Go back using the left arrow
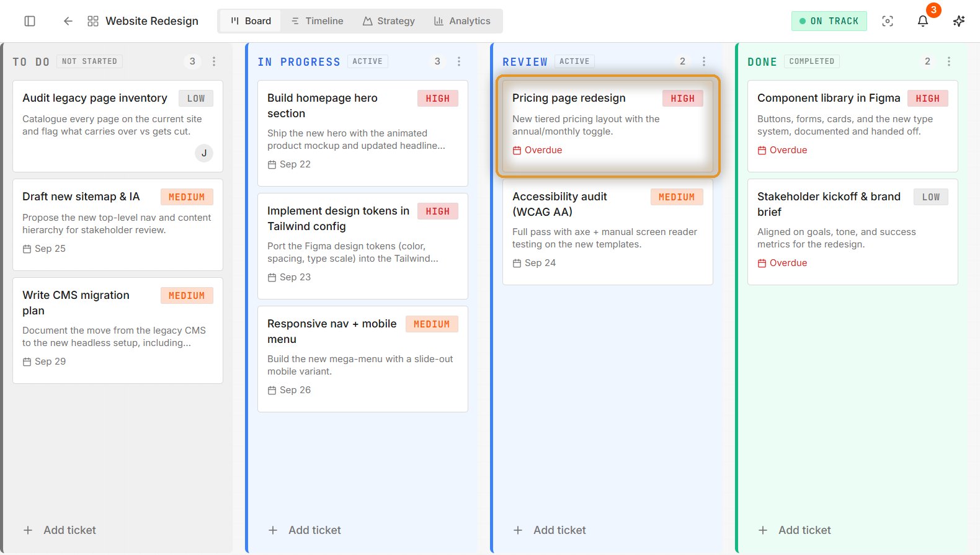 click(68, 21)
